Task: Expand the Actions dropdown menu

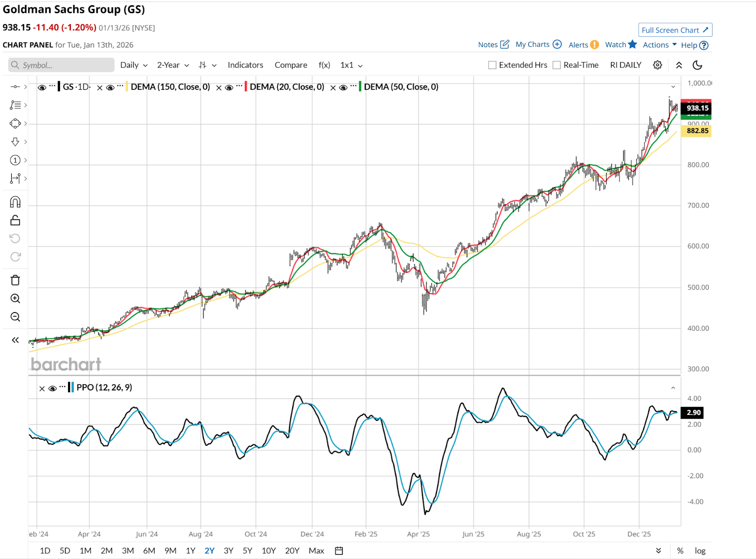Action: coord(660,45)
